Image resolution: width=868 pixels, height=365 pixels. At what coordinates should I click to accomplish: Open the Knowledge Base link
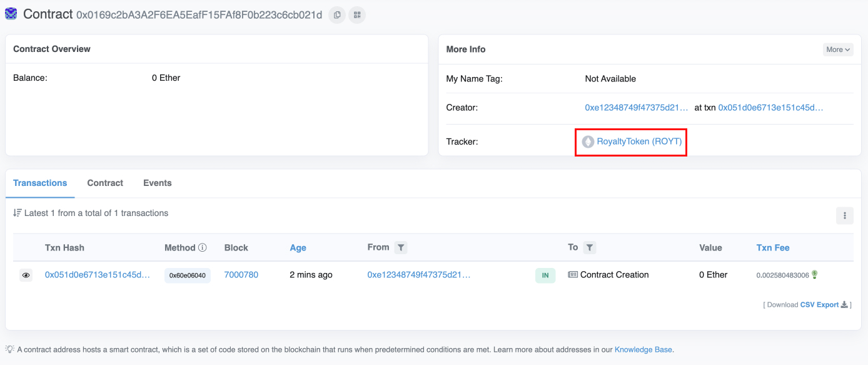coord(643,349)
